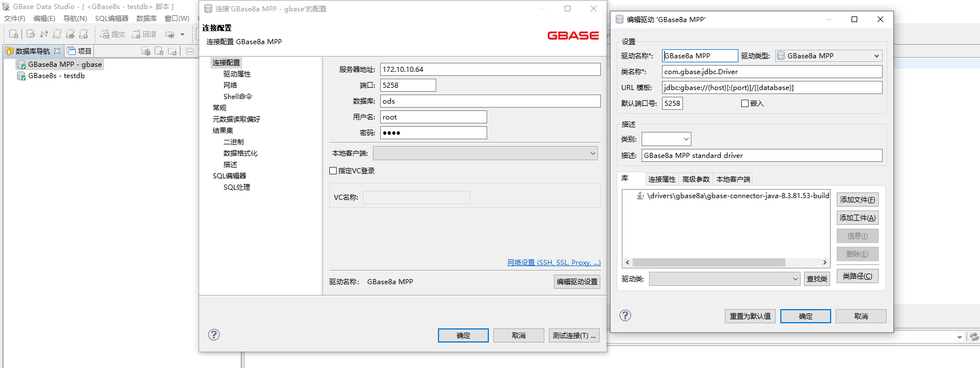Click the disconnect plug icon in main toolbar

coord(44,34)
